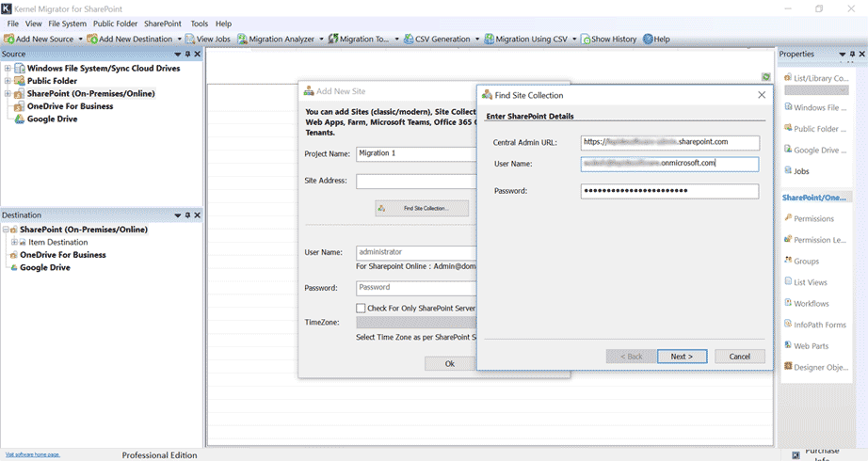Open Destination panel options dropdown arrow
The image size is (868, 461).
(x=178, y=215)
